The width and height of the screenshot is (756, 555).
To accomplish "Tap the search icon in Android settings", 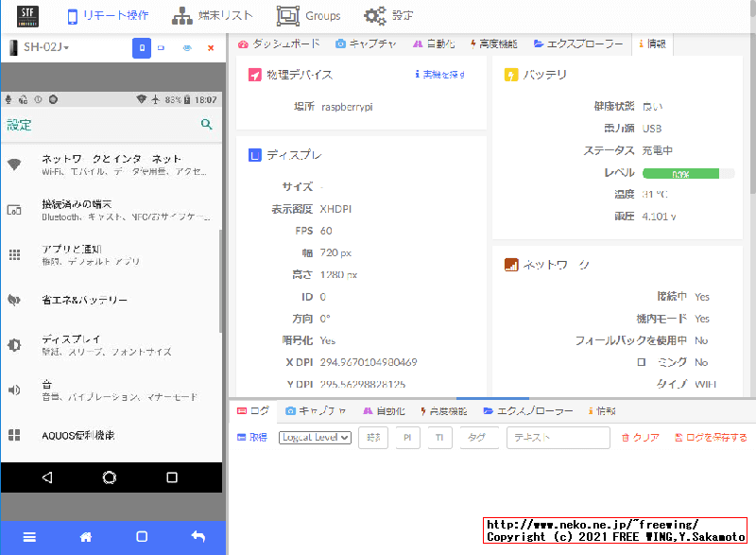I will point(208,124).
